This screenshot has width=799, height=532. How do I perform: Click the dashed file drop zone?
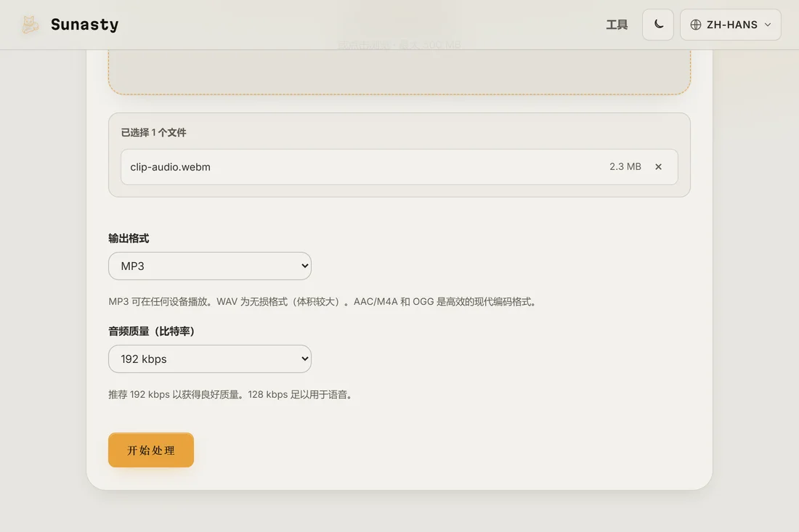coord(399,72)
